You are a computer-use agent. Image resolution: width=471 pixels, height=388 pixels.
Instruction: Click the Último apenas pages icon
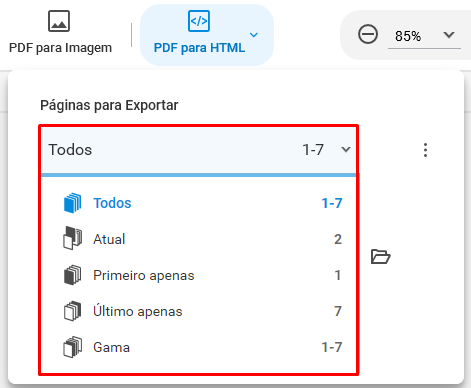pos(72,311)
